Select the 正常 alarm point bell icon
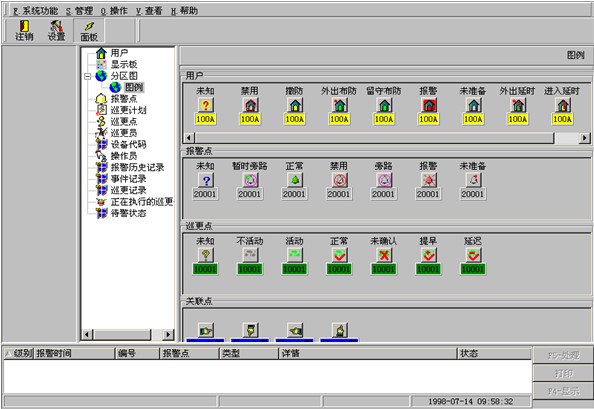This screenshot has height=409, width=594. [295, 180]
